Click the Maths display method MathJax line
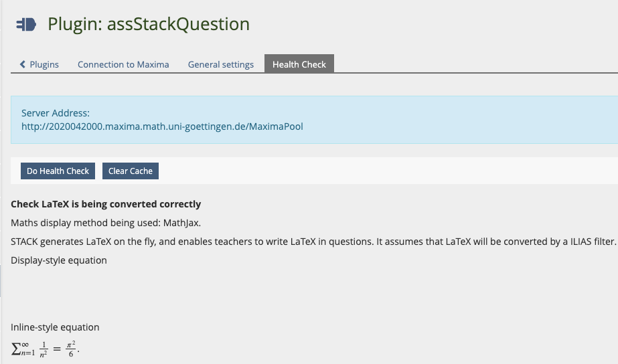 tap(106, 223)
